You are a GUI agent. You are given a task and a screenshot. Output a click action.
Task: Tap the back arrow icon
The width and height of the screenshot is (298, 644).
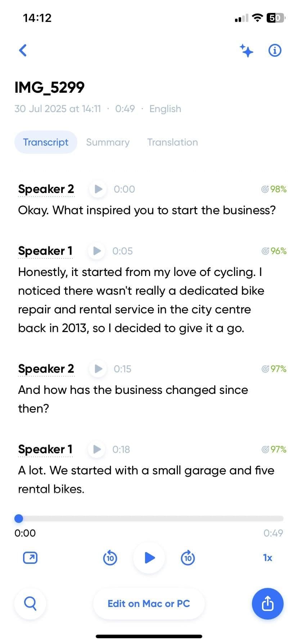[x=23, y=50]
